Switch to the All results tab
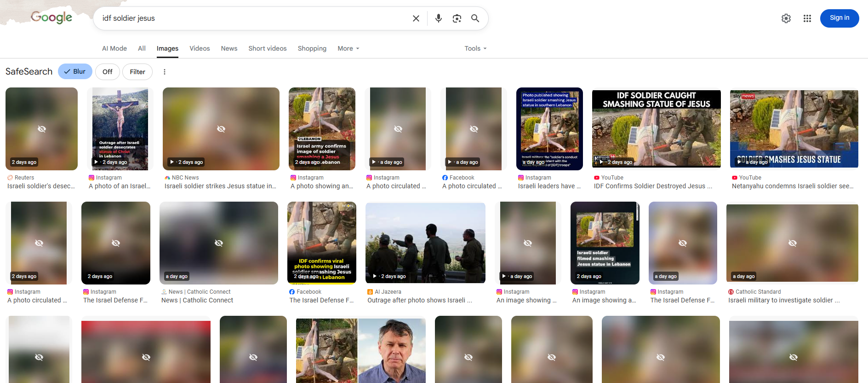This screenshot has height=383, width=868. (142, 48)
